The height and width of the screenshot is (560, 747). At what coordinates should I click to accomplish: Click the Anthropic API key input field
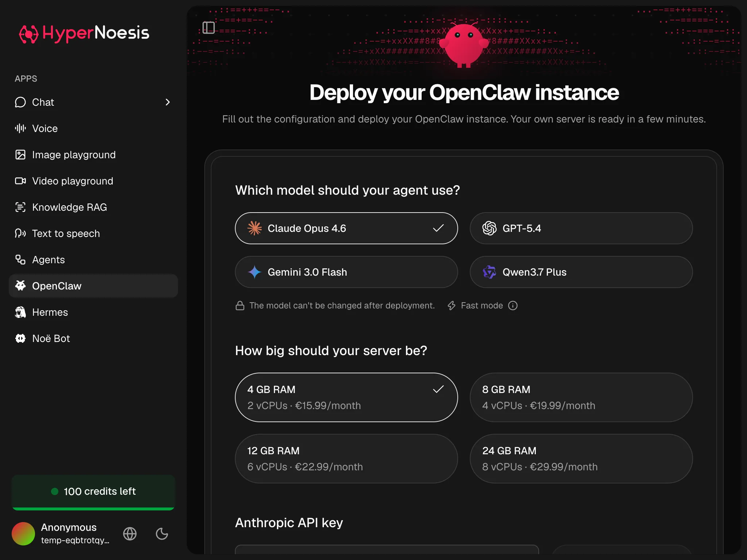pyautogui.click(x=387, y=549)
